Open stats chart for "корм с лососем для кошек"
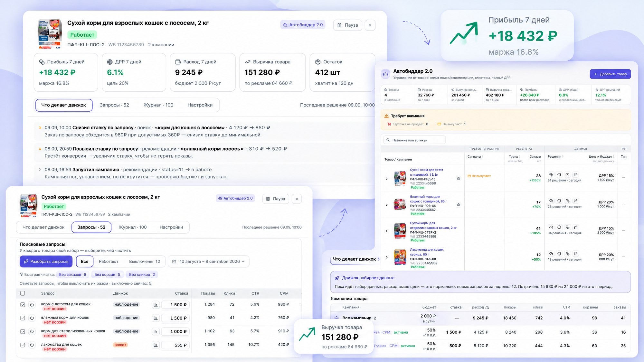Viewport: 644px width, 362px height. 156,305
